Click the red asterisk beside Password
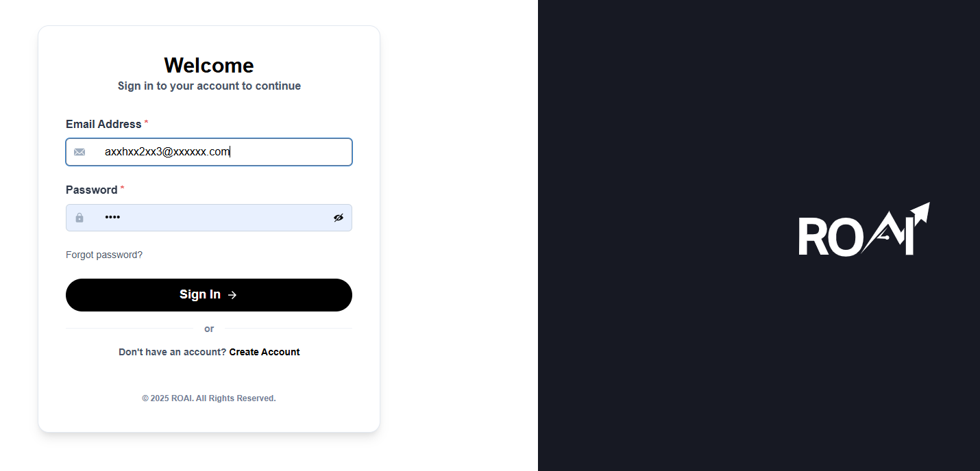This screenshot has width=980, height=471. (122, 188)
